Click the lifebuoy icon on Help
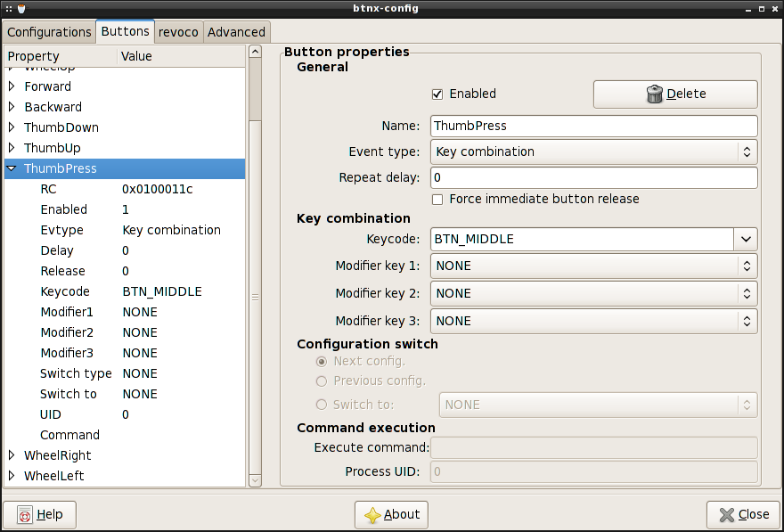 click(25, 514)
